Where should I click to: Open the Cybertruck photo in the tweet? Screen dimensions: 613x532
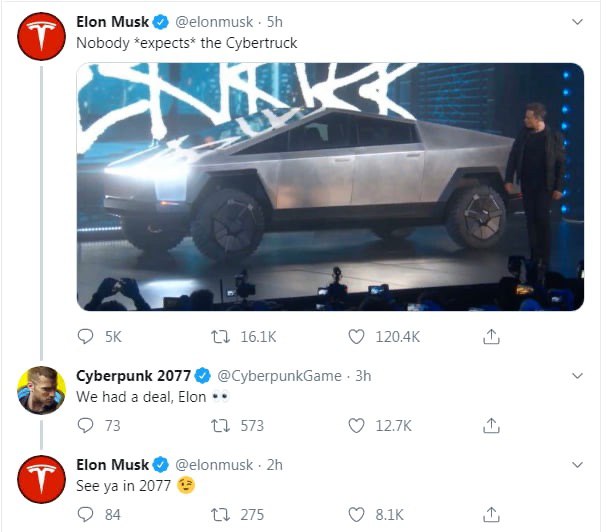coord(330,186)
